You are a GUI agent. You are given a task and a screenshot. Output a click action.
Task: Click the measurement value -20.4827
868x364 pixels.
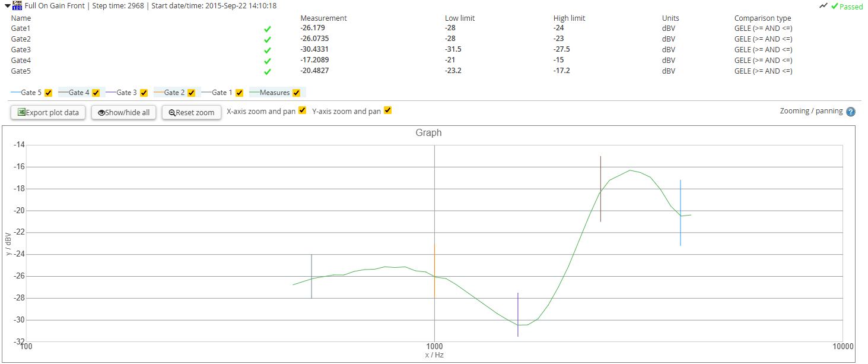point(314,71)
